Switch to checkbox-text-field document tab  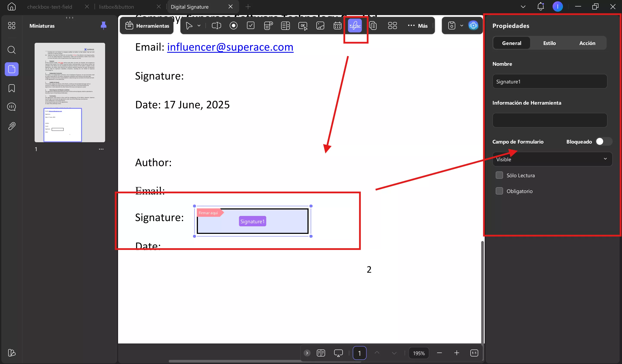50,7
